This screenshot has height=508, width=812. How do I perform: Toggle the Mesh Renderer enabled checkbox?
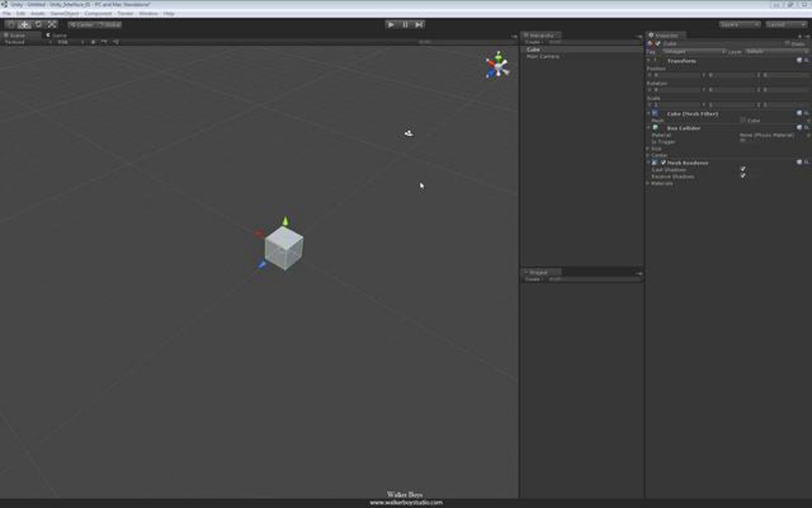[663, 163]
